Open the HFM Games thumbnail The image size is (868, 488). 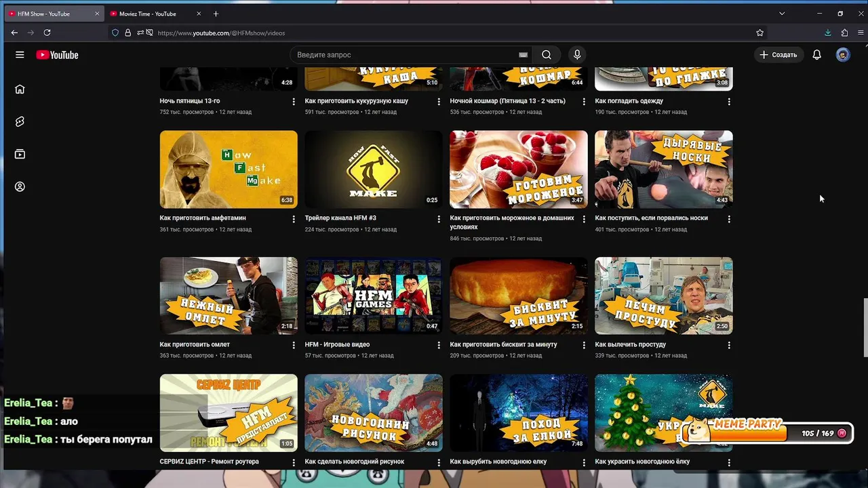coord(374,296)
